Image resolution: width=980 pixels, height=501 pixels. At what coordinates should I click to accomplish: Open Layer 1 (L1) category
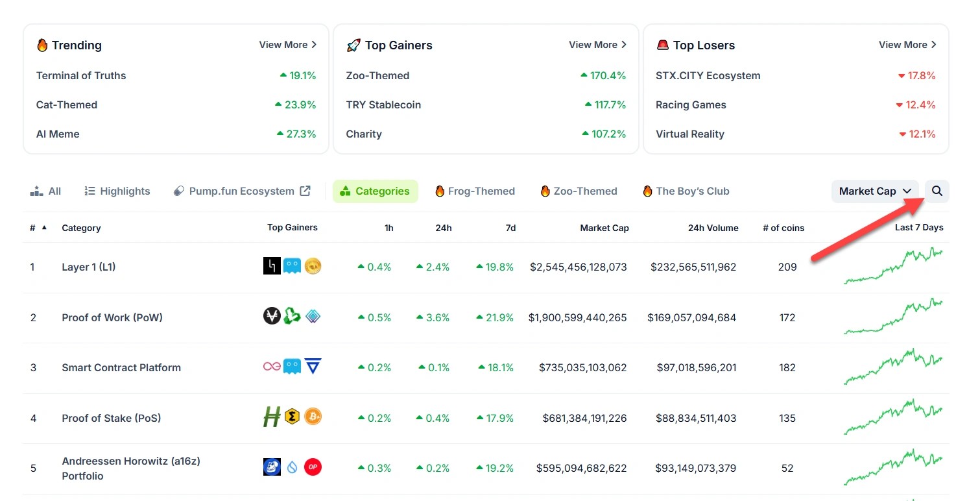pyautogui.click(x=89, y=267)
